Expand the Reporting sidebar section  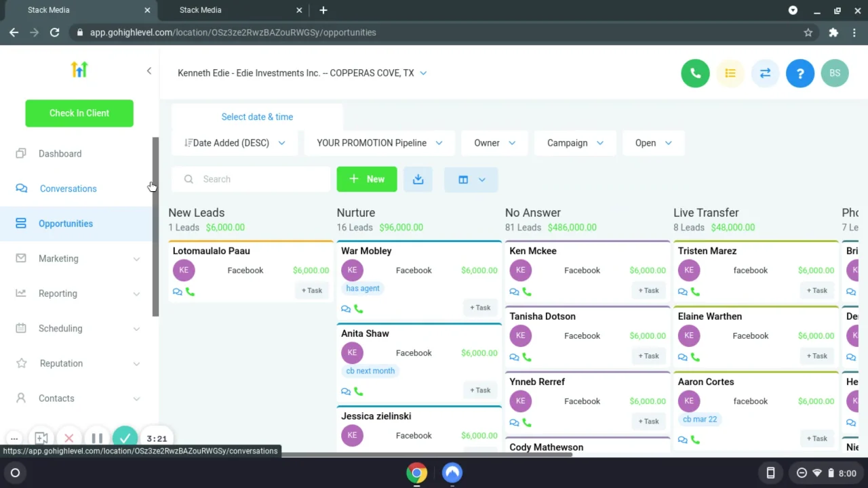point(79,293)
